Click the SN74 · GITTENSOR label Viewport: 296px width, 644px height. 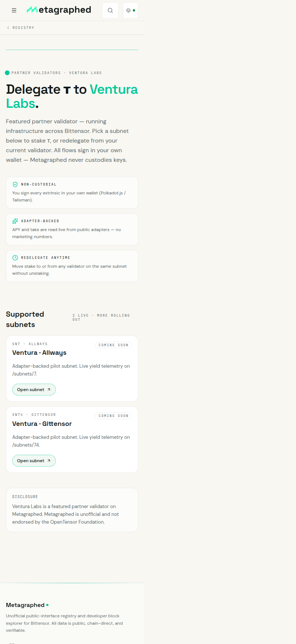(34, 415)
